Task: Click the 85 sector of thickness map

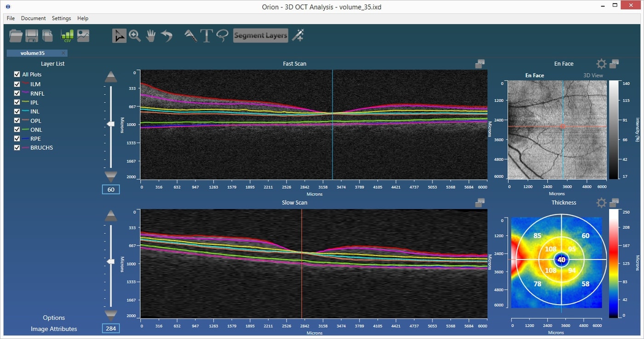Action: [537, 236]
